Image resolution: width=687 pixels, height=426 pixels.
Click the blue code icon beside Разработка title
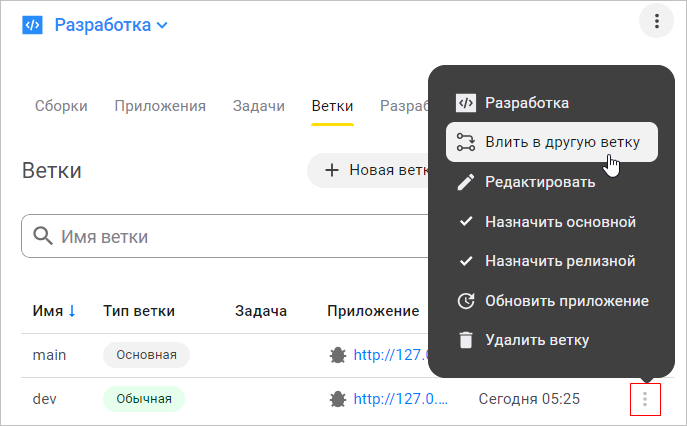coord(32,25)
